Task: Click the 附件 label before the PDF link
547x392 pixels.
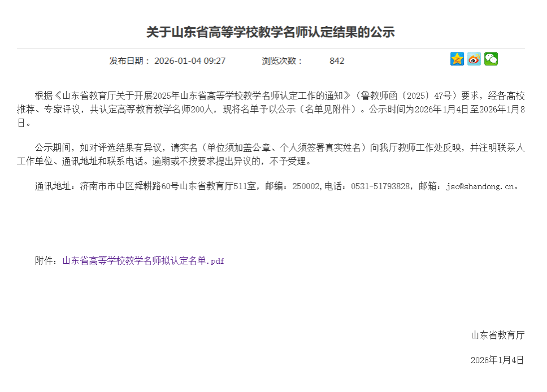Action: pos(45,261)
